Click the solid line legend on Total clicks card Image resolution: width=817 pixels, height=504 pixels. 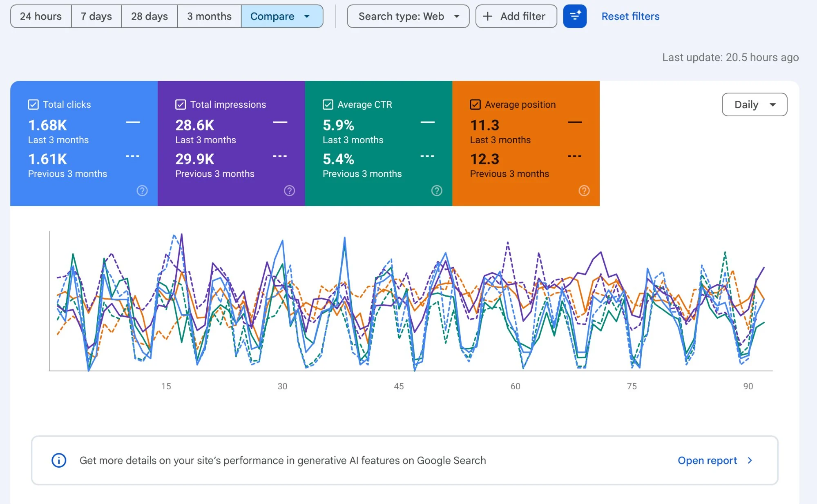pos(133,122)
